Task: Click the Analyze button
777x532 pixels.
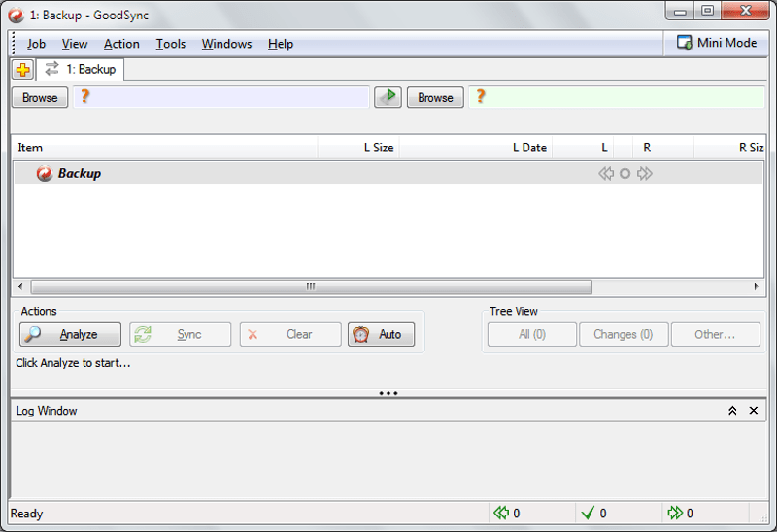Action: tap(70, 334)
